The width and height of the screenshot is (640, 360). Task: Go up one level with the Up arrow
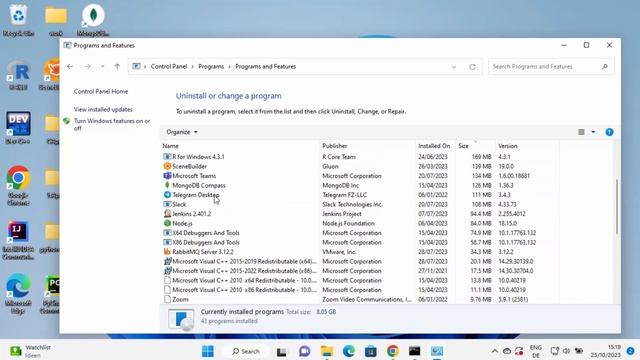(117, 67)
